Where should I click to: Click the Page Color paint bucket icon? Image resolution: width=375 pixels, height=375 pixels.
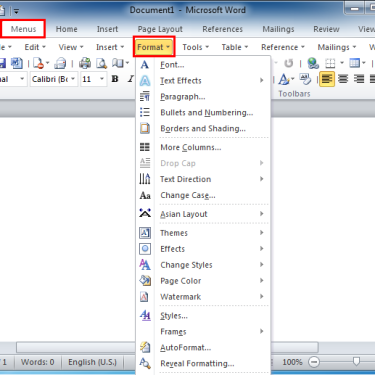click(x=145, y=281)
